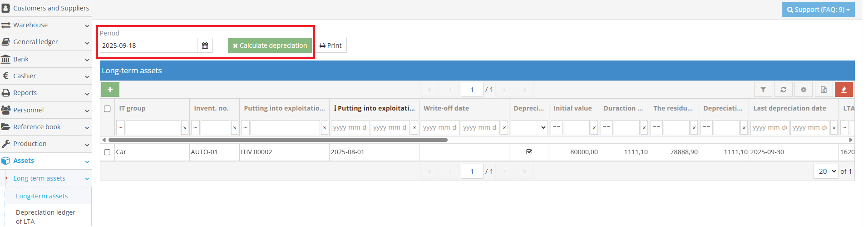Open the Depreciation column filter dropdown
The image size is (868, 227).
pos(529,128)
